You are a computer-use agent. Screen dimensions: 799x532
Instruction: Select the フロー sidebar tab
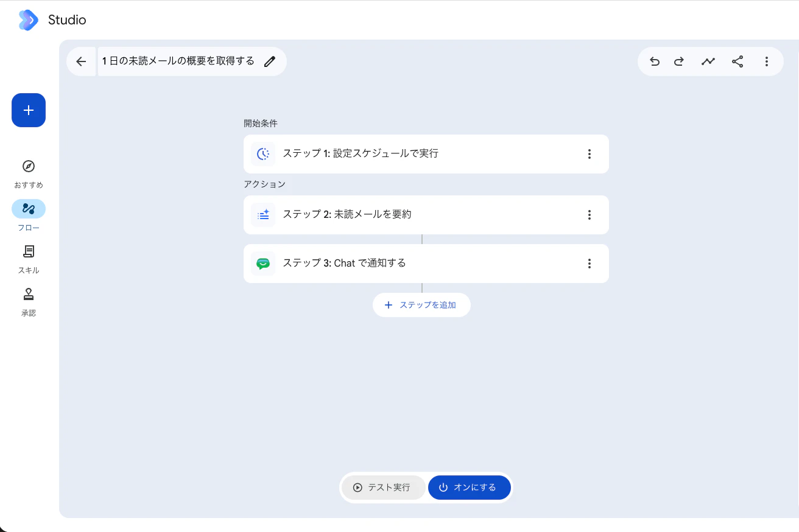tap(29, 216)
